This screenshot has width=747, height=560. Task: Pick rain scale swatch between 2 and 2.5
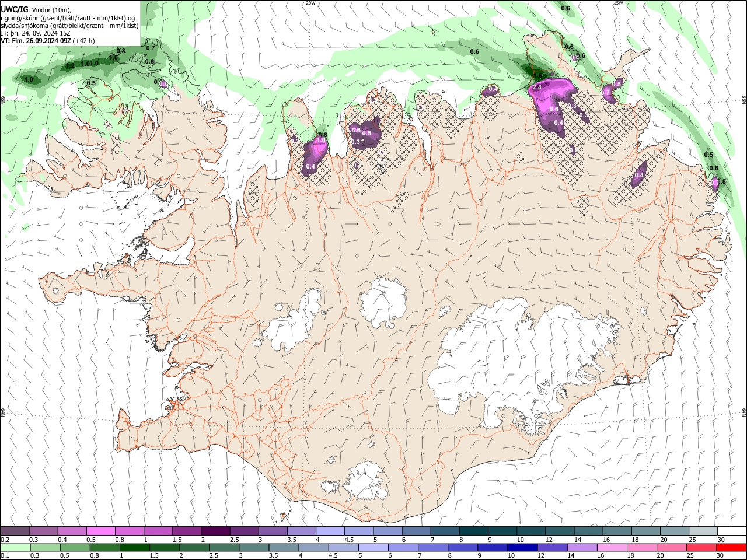coord(194,548)
